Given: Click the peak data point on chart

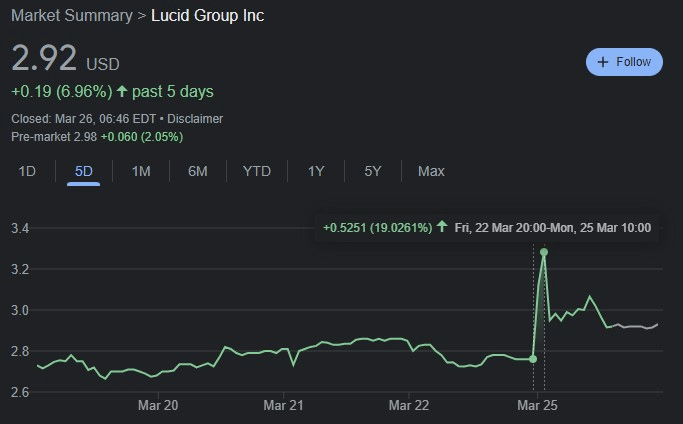Looking at the screenshot, I should [544, 252].
